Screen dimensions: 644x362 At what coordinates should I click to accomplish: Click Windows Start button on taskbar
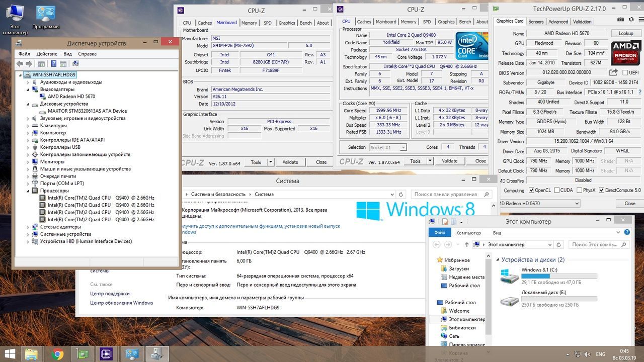pyautogui.click(x=10, y=354)
